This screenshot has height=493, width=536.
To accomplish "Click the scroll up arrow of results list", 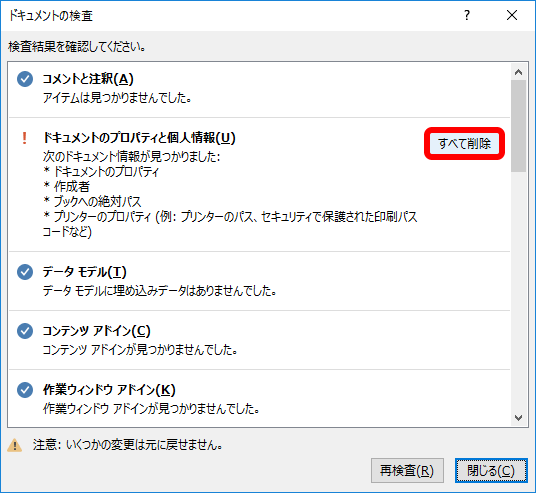I will [518, 72].
